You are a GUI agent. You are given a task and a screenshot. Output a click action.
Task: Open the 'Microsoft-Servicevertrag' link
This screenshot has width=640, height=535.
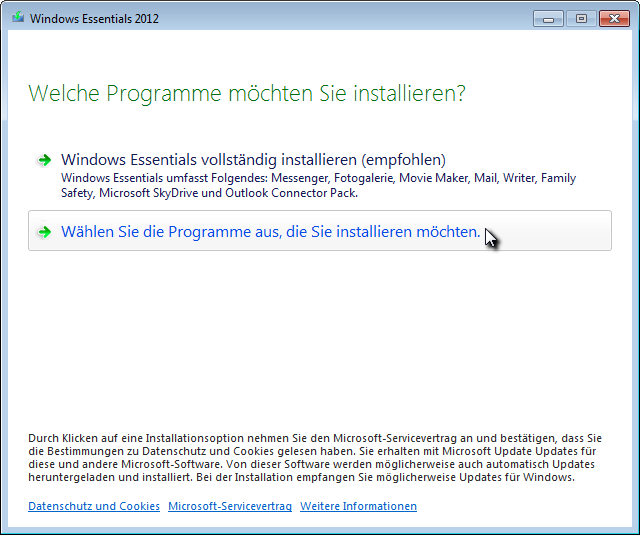click(x=230, y=506)
